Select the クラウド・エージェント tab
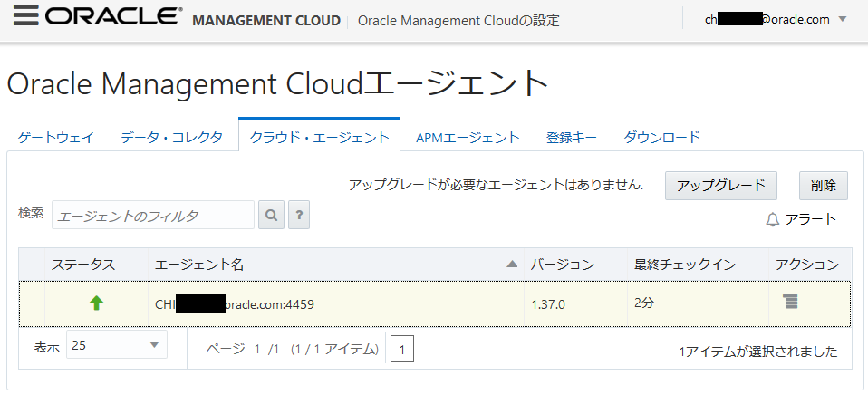This screenshot has width=868, height=395. pyautogui.click(x=320, y=136)
